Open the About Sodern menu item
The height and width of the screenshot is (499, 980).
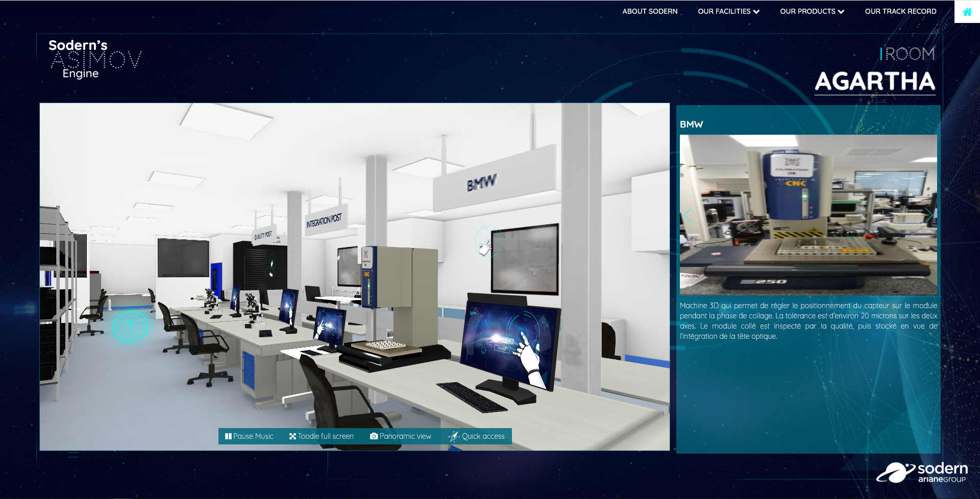[x=650, y=11]
